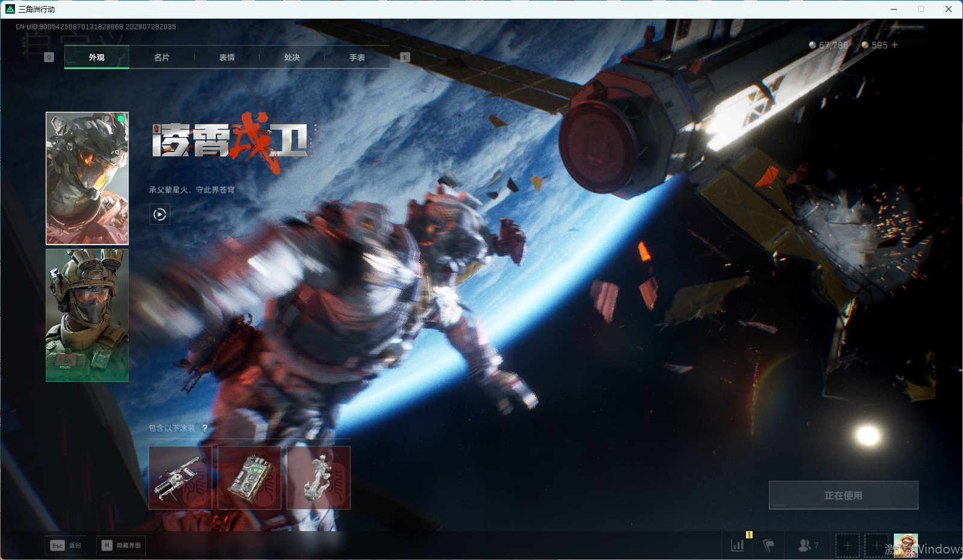View the included white figurine charm item
The width and height of the screenshot is (963, 560).
pos(319,478)
